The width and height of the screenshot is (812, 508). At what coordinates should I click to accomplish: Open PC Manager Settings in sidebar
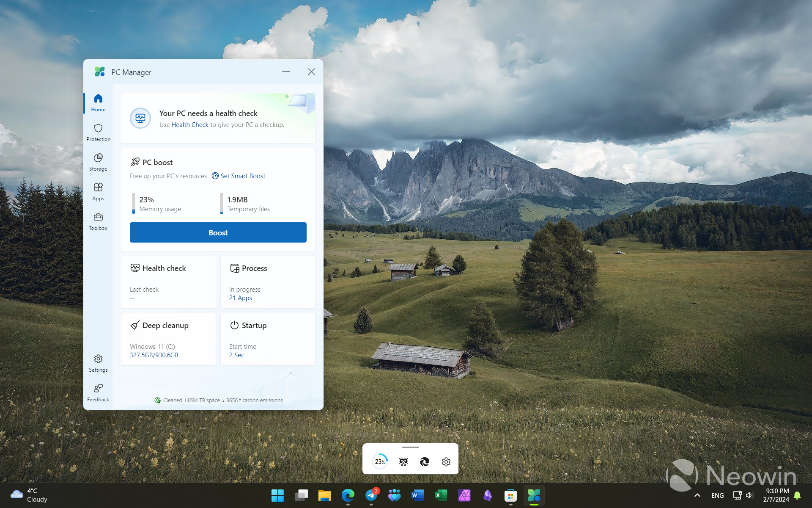coord(98,363)
